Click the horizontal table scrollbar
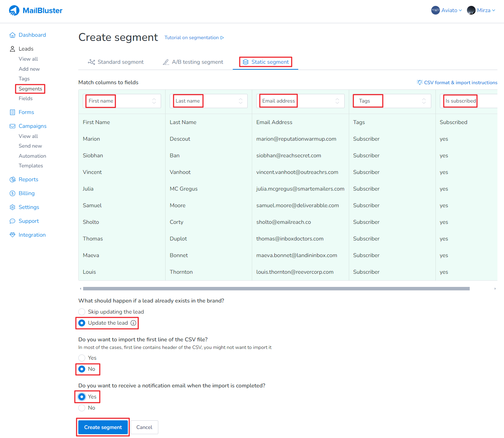Viewport: 504px width, 438px height. coord(276,289)
